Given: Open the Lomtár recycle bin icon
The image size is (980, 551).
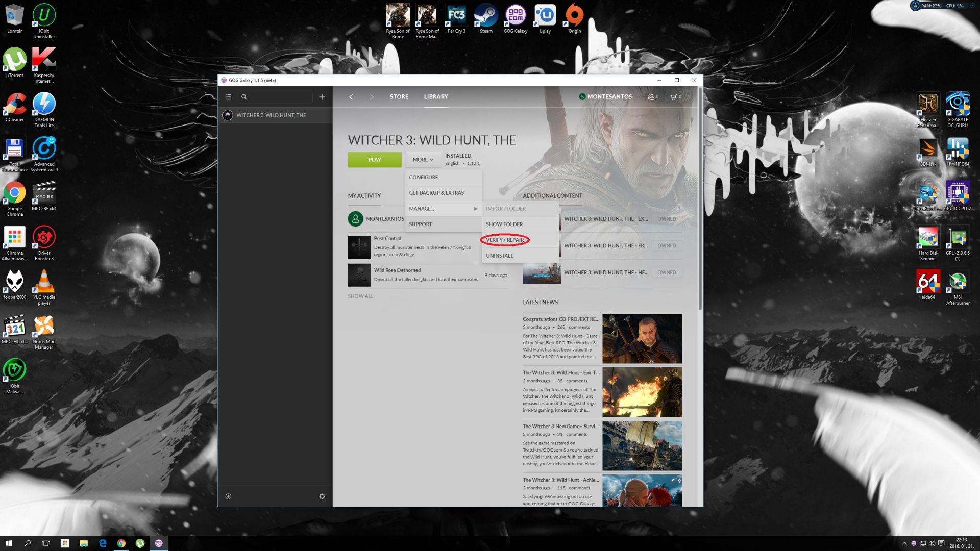Looking at the screenshot, I should click(15, 19).
